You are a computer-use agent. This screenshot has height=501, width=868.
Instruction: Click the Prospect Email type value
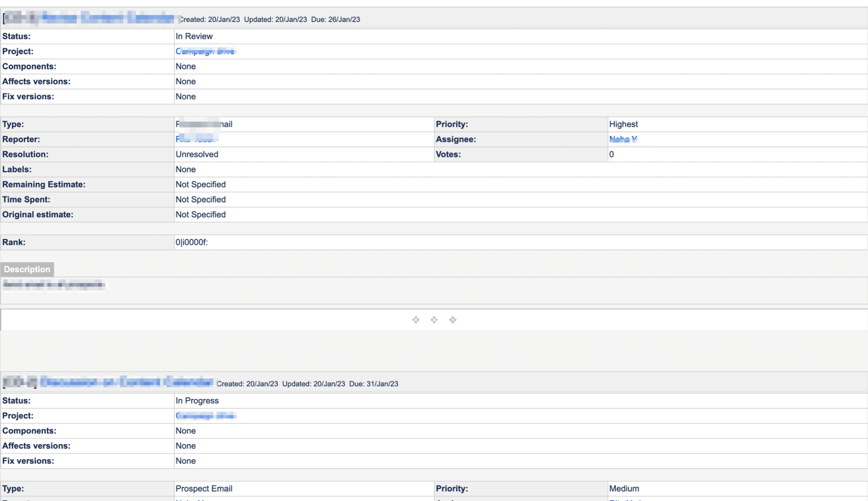204,488
